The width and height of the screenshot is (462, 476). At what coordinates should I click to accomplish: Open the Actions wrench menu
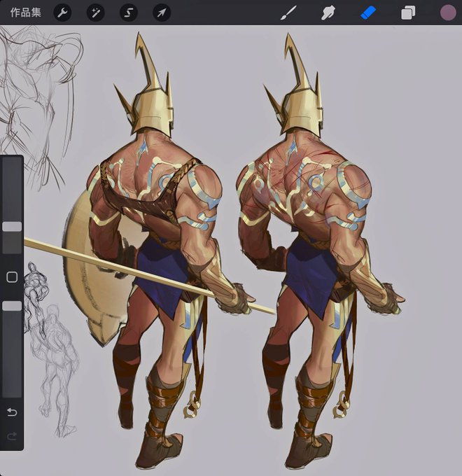point(62,13)
